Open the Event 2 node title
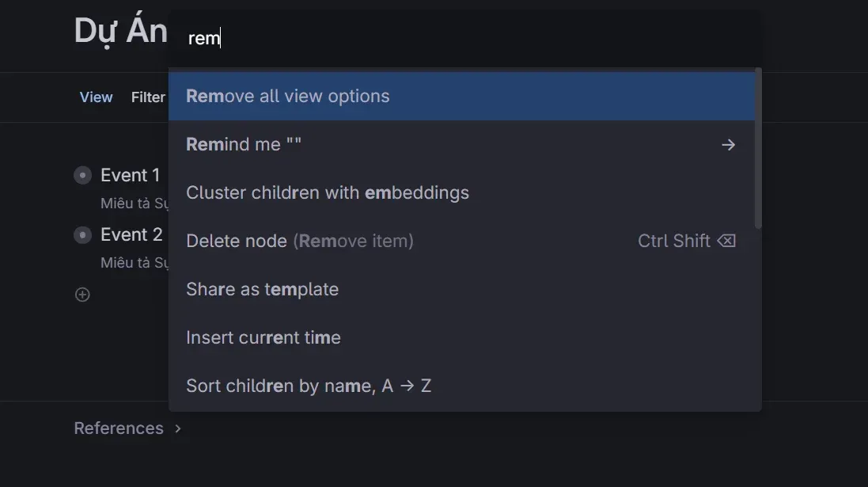Image resolution: width=868 pixels, height=487 pixels. (x=132, y=235)
